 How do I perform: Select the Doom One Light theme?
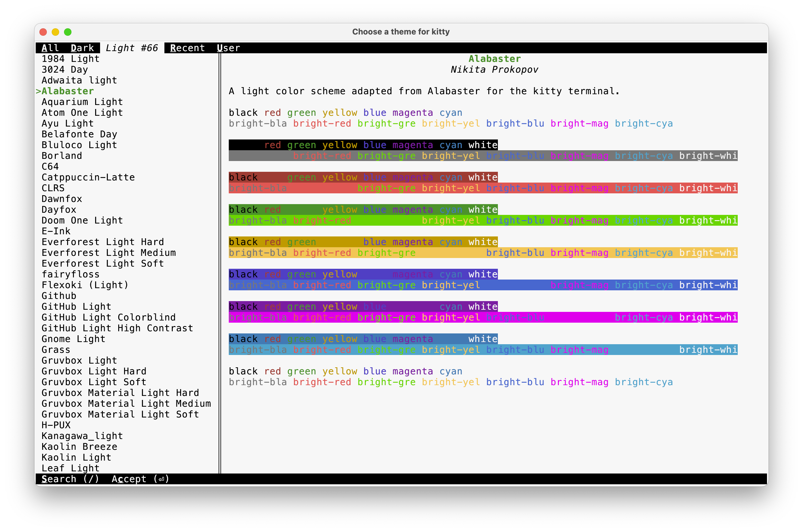tap(82, 220)
